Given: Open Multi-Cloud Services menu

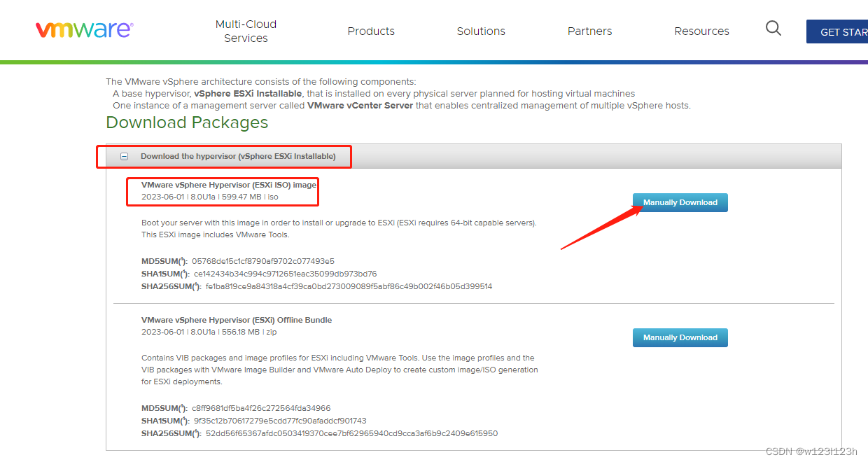Looking at the screenshot, I should (246, 31).
